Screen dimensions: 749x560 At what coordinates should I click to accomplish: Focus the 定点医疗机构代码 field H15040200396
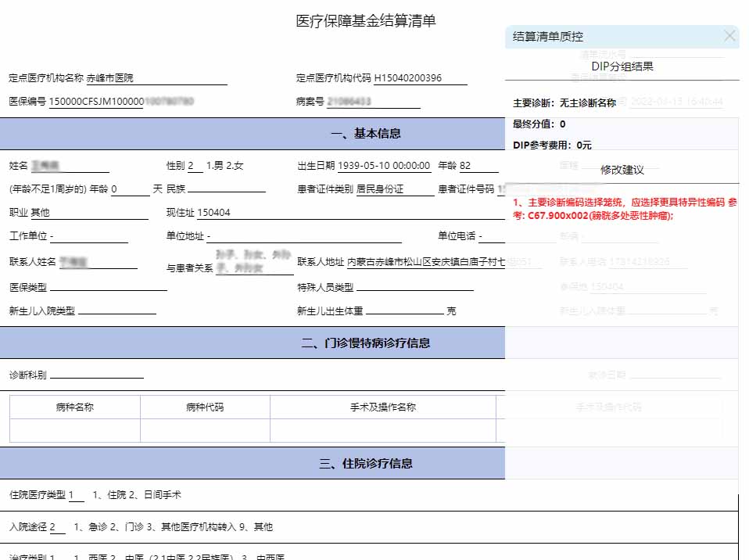pyautogui.click(x=420, y=78)
